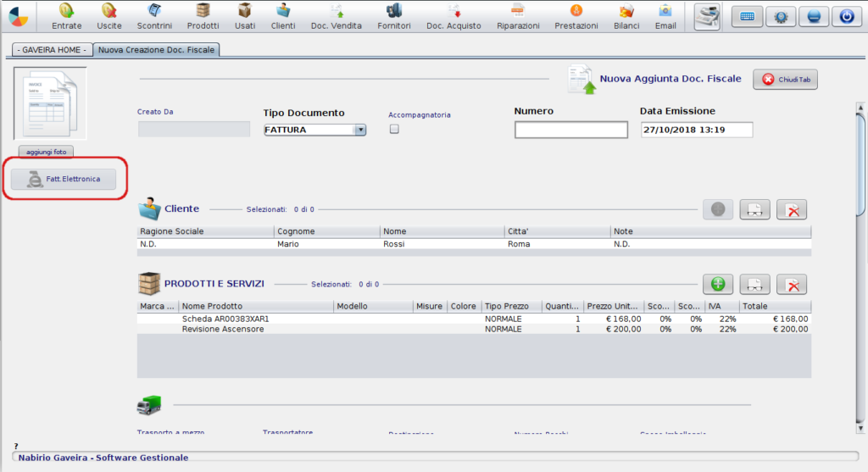Viewport: 868px width, 472px height.
Task: Sort by Ragione Sociale column header
Action: tap(205, 231)
